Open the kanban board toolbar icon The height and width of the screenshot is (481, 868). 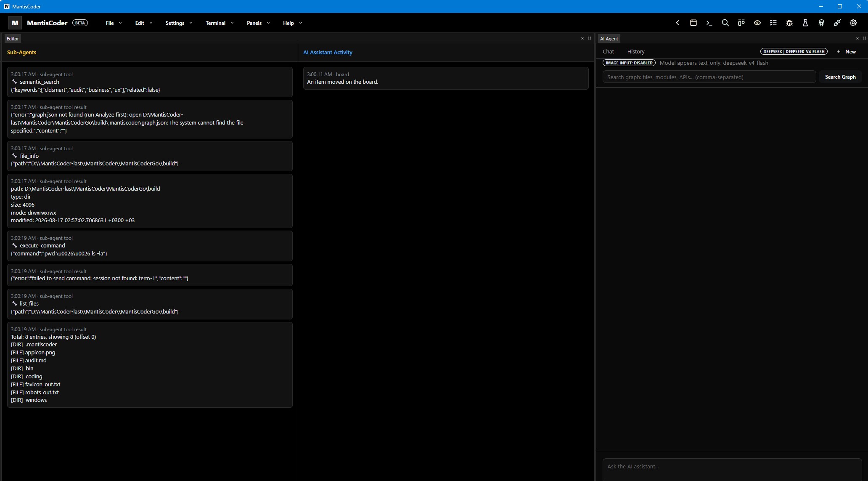pyautogui.click(x=741, y=23)
